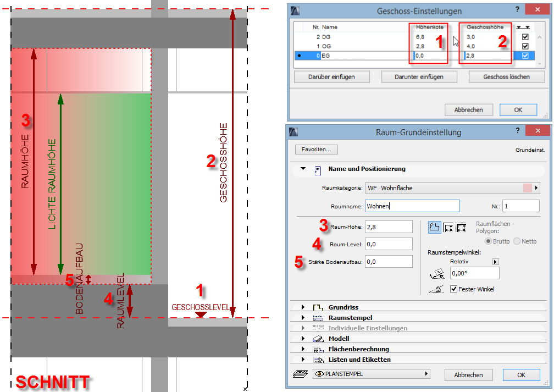Screen dimensions: 554x392
Task: Select the third room polygon construction method icon
Action: coord(461,227)
